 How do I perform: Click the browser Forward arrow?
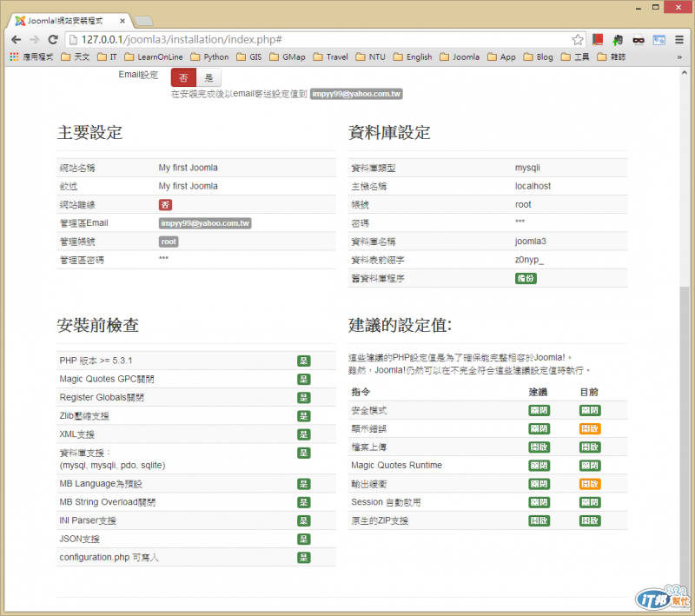click(x=35, y=40)
